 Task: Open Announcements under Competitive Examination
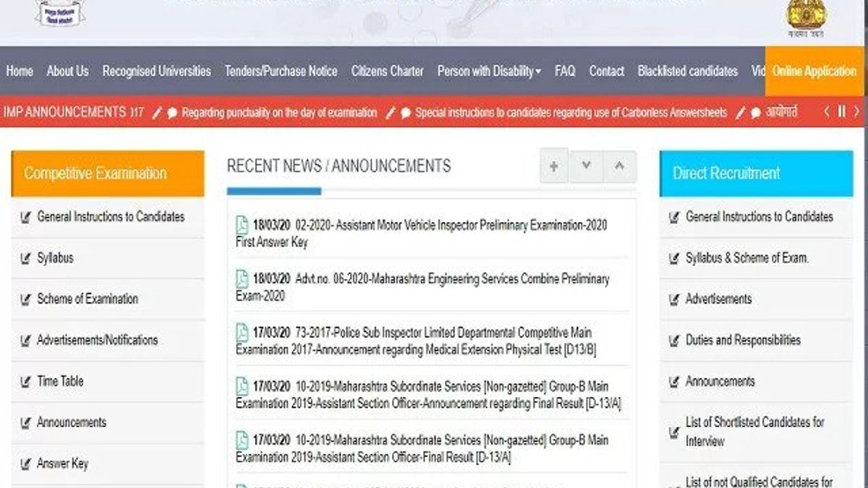pos(72,422)
